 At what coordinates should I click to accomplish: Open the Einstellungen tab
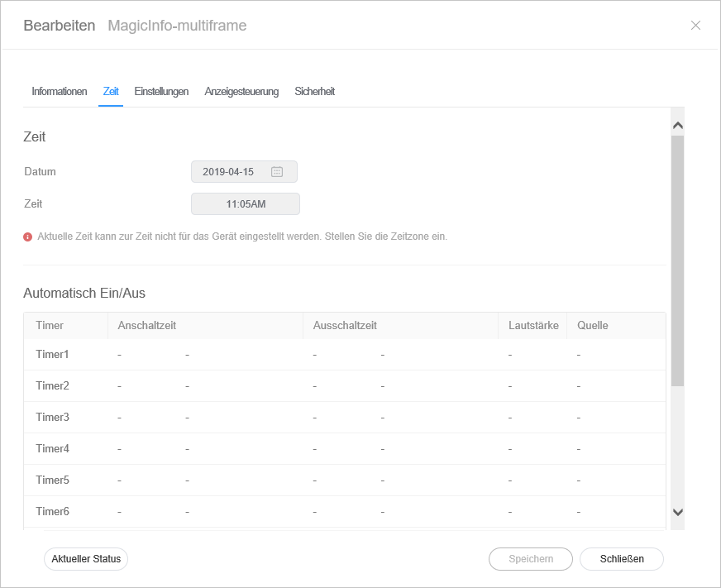[x=161, y=92]
